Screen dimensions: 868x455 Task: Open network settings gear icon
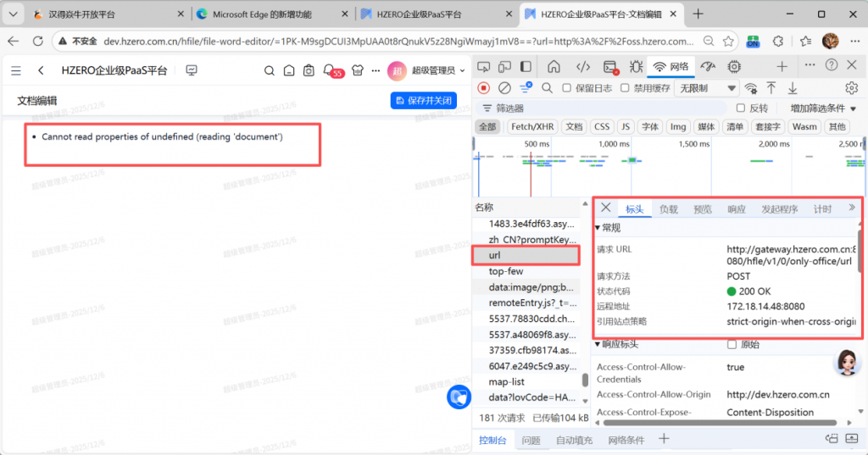pos(851,88)
